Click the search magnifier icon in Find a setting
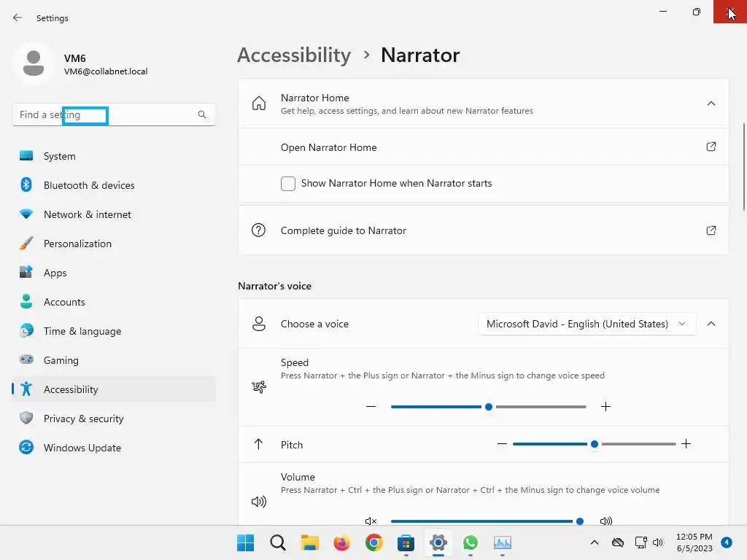This screenshot has width=747, height=560. (202, 114)
